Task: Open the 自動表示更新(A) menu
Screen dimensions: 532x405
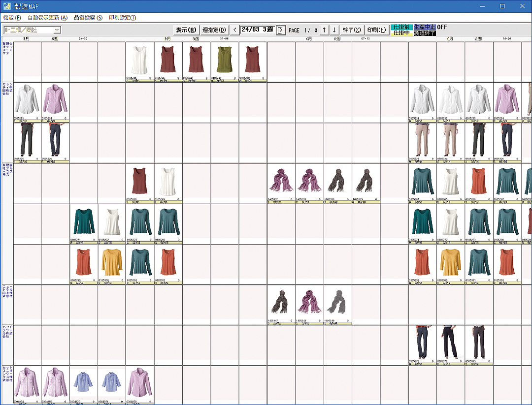Action: 47,18
